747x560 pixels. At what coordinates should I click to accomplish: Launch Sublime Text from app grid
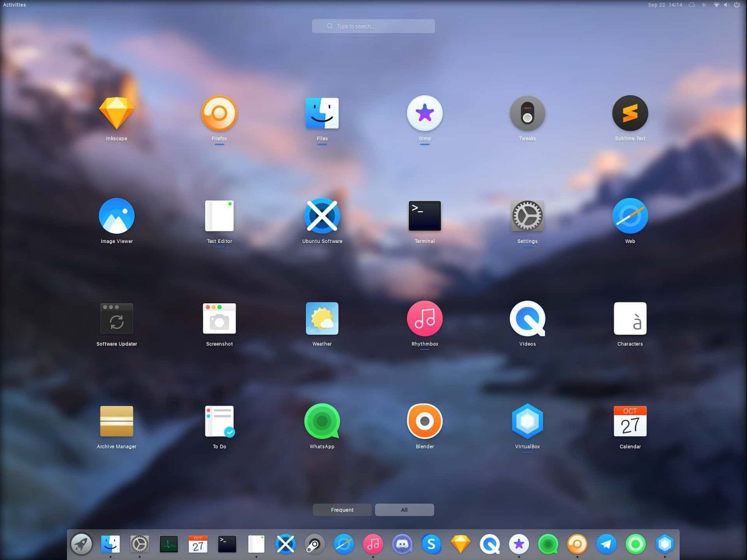click(x=630, y=114)
